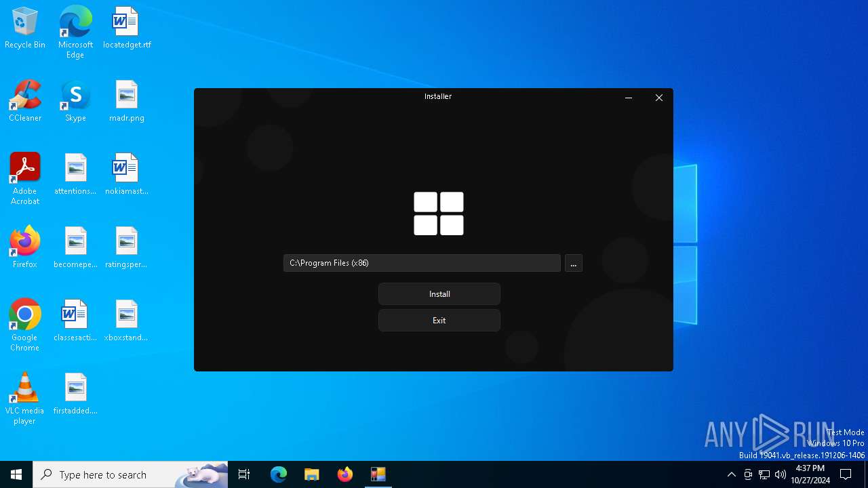
Task: Open the network tray icon
Action: pyautogui.click(x=764, y=474)
